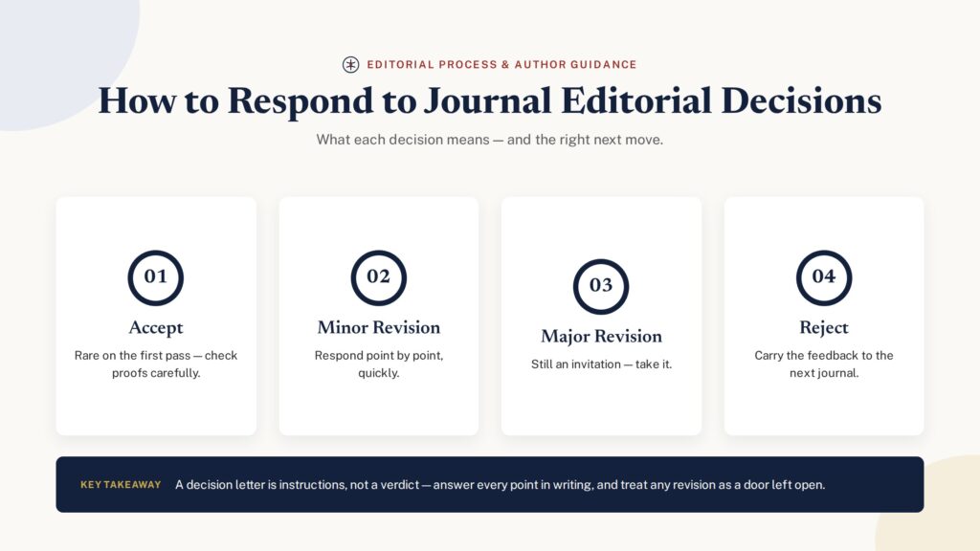Image resolution: width=980 pixels, height=551 pixels.
Task: Click the 'Minor Revision' card heading
Action: point(379,327)
